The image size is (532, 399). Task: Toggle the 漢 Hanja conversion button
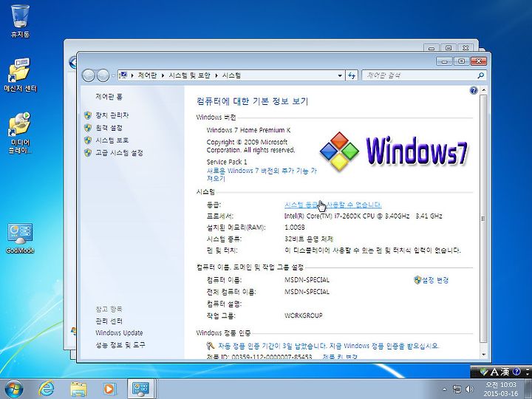click(505, 372)
